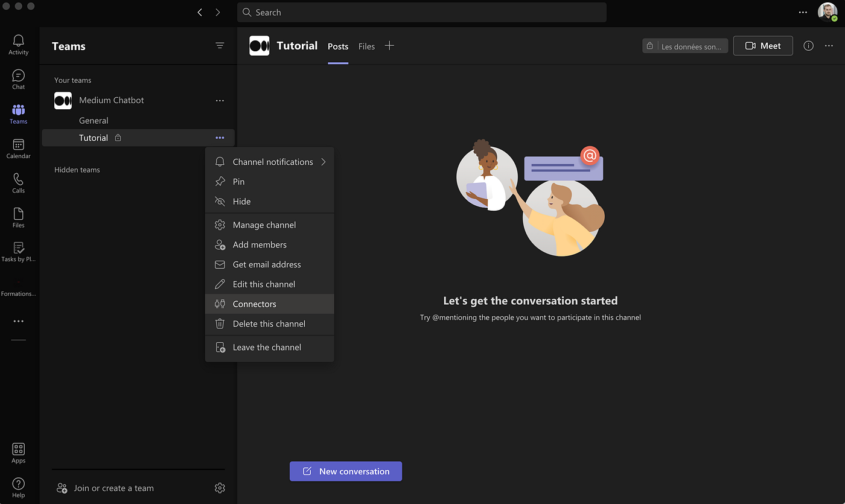Go back with the left arrow

tap(200, 12)
